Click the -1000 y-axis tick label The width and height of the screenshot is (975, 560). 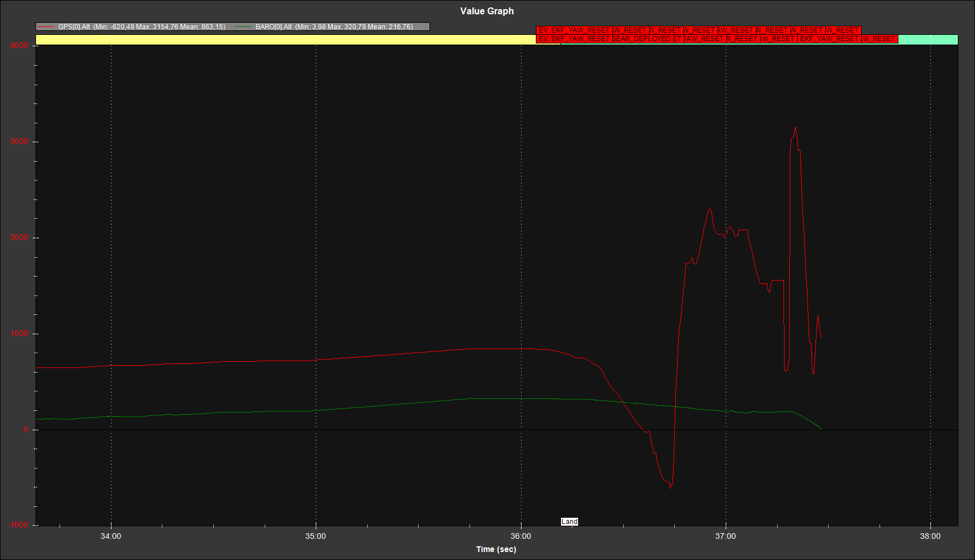point(18,525)
